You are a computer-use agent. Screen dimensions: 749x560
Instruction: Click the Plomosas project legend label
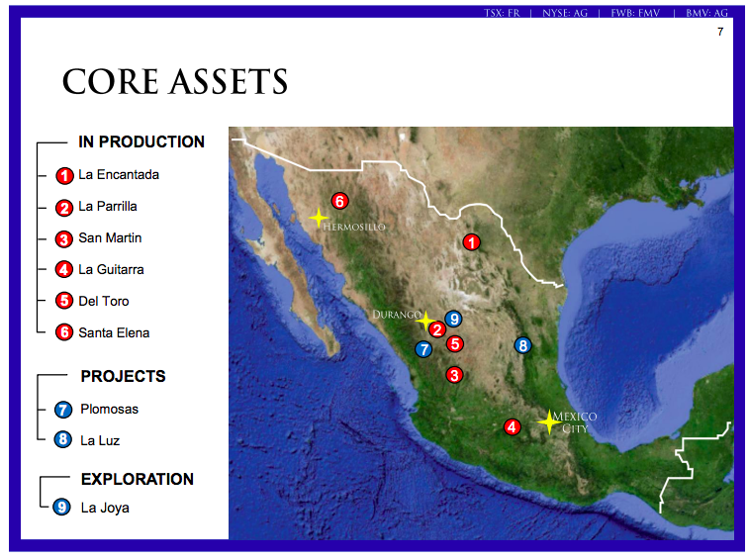(109, 410)
